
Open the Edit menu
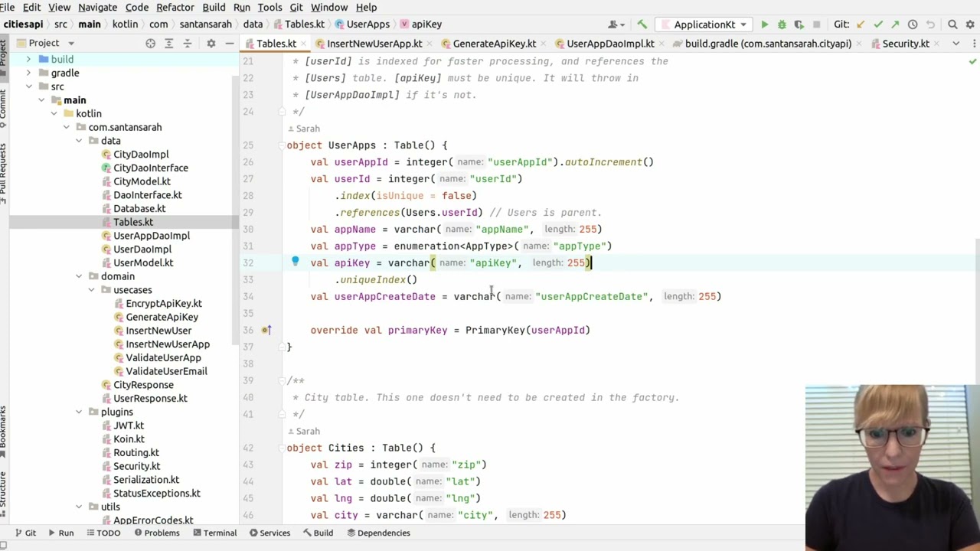[31, 7]
